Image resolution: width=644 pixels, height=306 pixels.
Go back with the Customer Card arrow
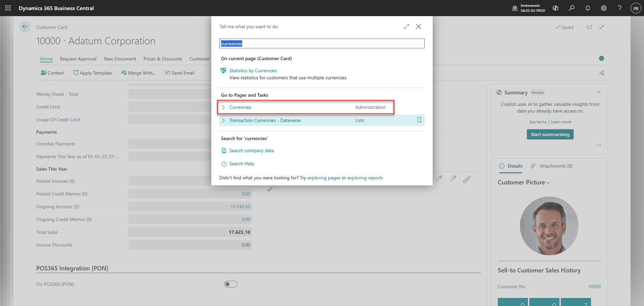point(25,27)
